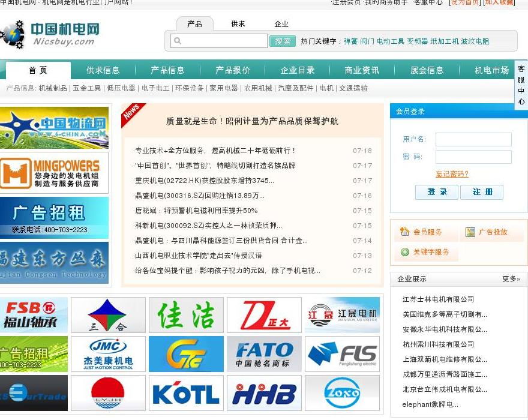
Task: Open the MINGPOWERS generator banner
Action: (54, 173)
